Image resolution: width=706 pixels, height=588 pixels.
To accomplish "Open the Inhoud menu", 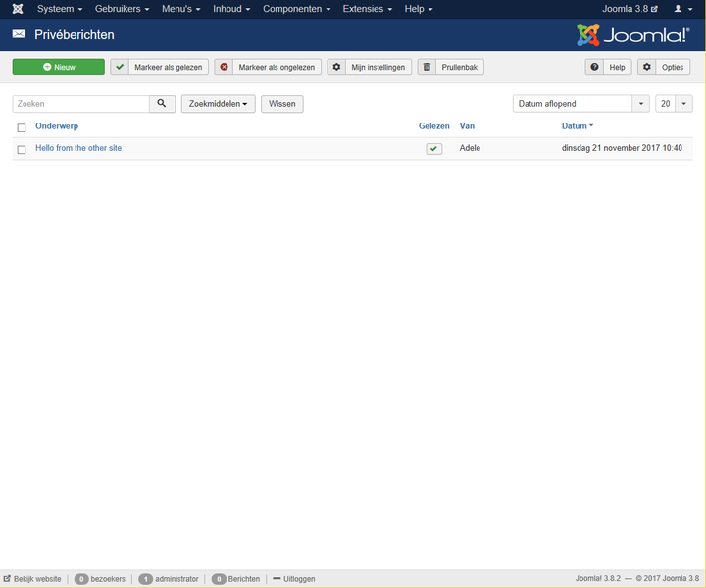I will point(231,9).
